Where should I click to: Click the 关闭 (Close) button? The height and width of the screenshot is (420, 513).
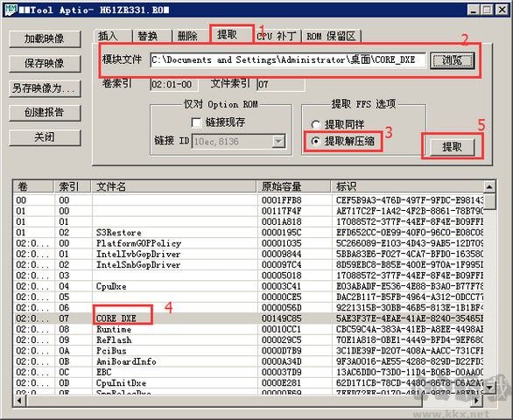click(x=45, y=137)
